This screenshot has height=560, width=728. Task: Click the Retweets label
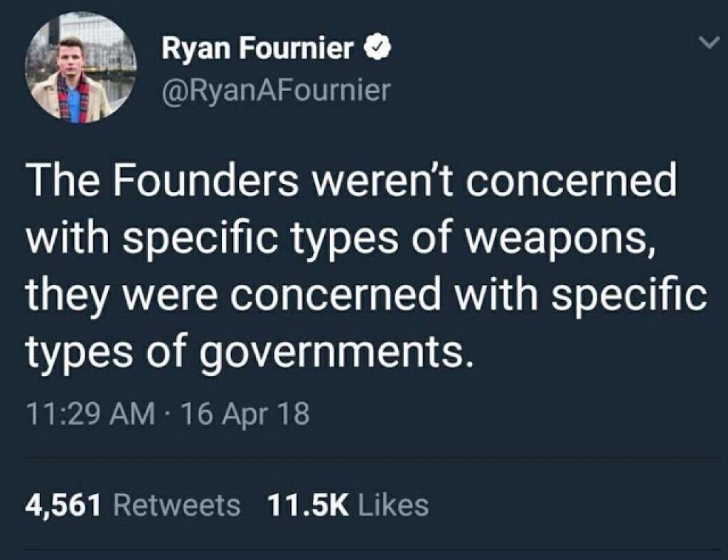tap(177, 505)
